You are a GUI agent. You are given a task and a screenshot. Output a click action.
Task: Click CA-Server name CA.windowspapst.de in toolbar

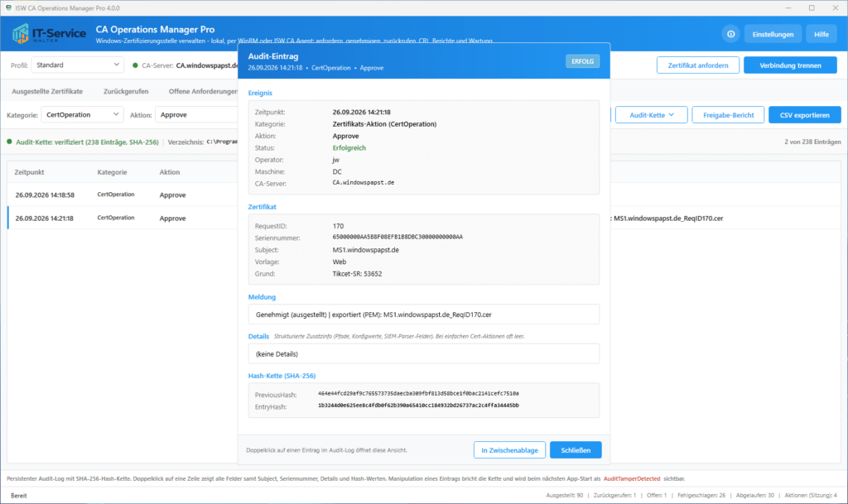click(207, 65)
